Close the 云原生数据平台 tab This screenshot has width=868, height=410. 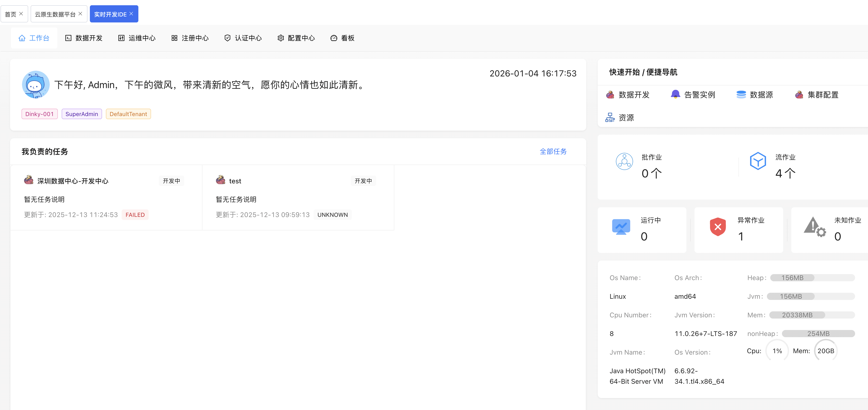pos(80,14)
